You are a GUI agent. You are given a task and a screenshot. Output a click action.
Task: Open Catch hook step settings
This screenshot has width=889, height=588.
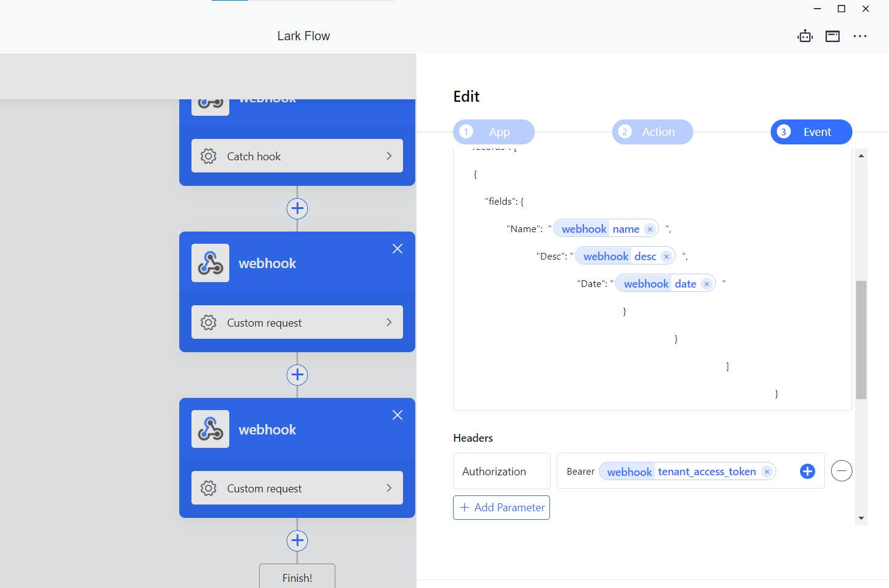click(297, 156)
